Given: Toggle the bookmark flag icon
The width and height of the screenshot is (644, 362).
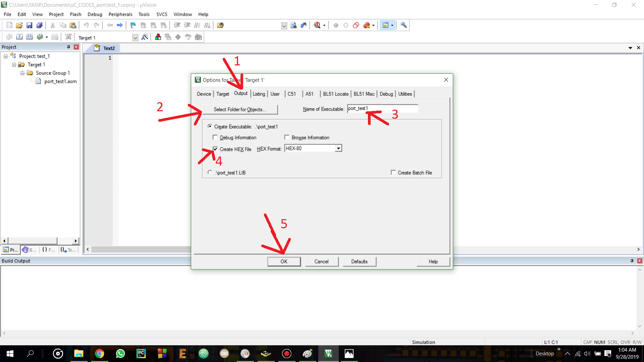Looking at the screenshot, I should tap(133, 25).
